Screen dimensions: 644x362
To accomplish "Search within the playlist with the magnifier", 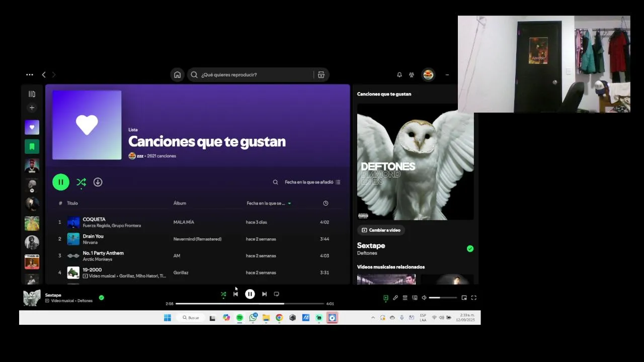I will point(275,182).
